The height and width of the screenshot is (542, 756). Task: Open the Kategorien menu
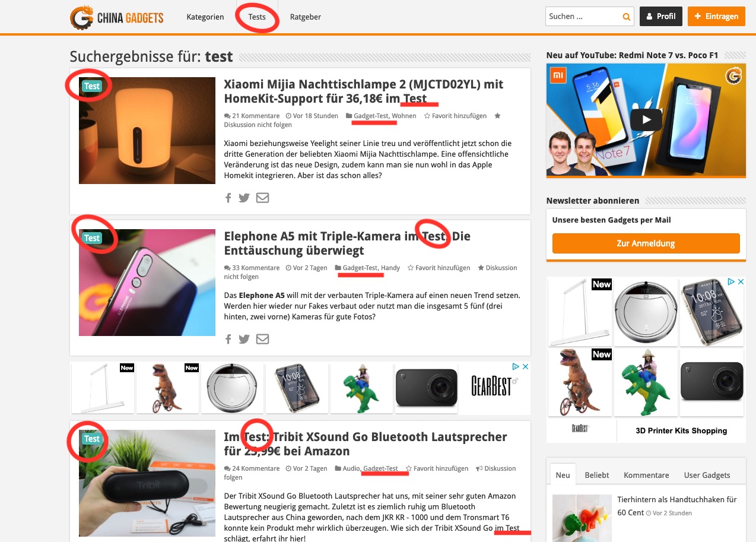[x=205, y=17]
